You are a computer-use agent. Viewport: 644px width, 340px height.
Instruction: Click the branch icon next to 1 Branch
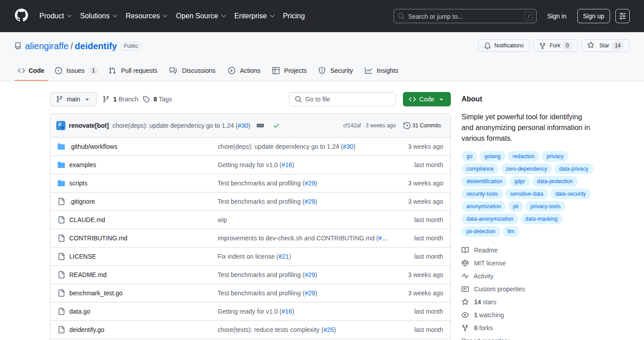106,99
